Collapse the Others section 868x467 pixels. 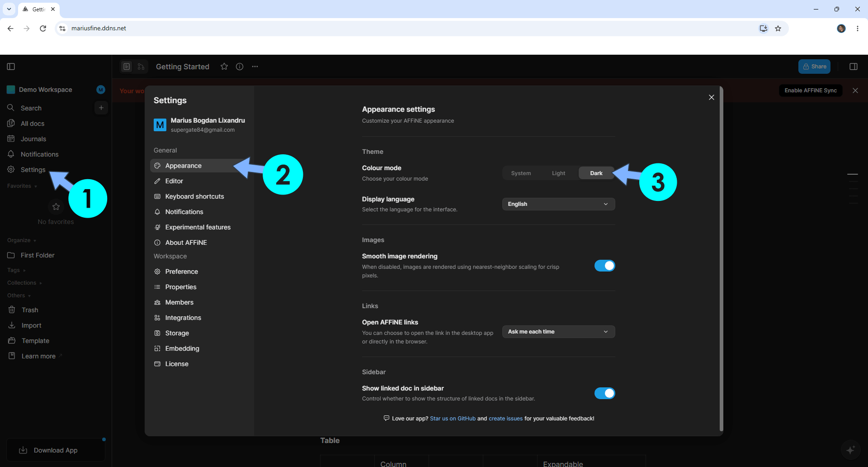(19, 295)
